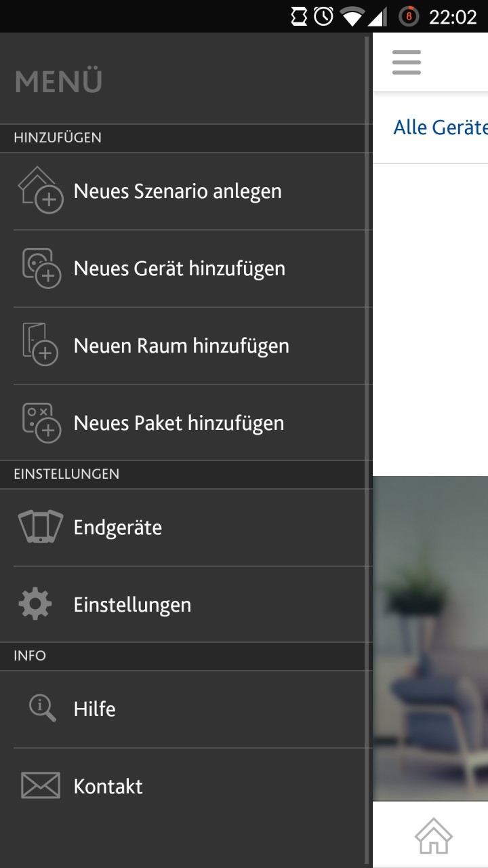Open the home icon in bottom bar
The width and height of the screenshot is (488, 868).
coord(434,835)
